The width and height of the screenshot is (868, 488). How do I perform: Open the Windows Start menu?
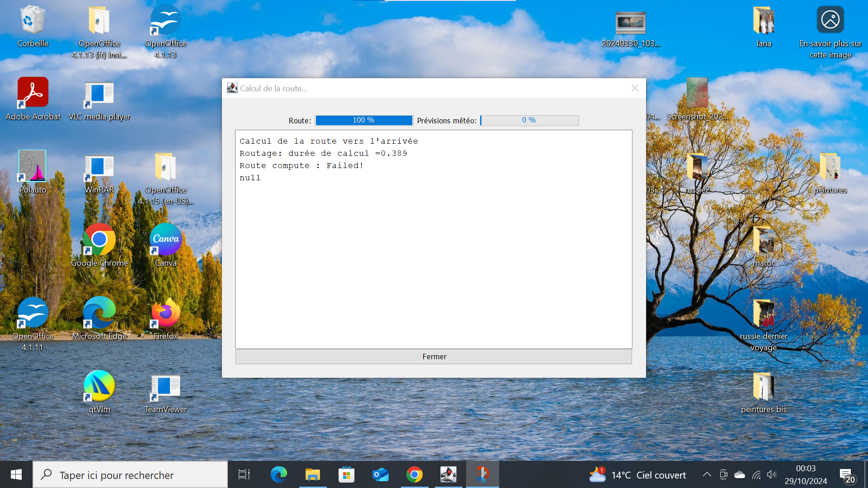point(16,474)
